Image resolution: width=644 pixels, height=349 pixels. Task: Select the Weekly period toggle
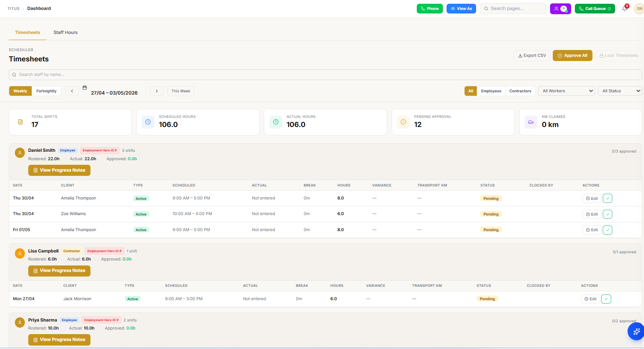(x=20, y=91)
